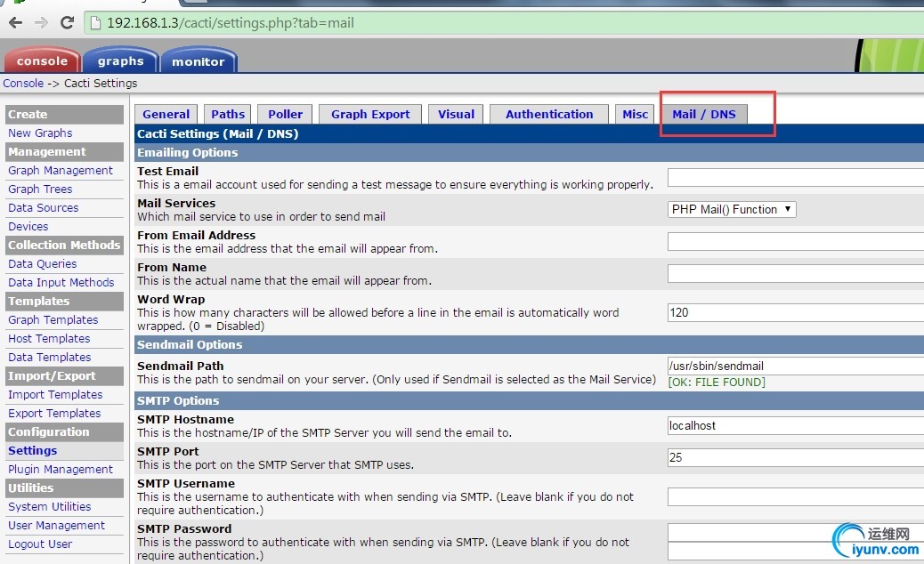Click the "Sendmail Options" section heading
This screenshot has height=564, width=924.
(x=190, y=344)
